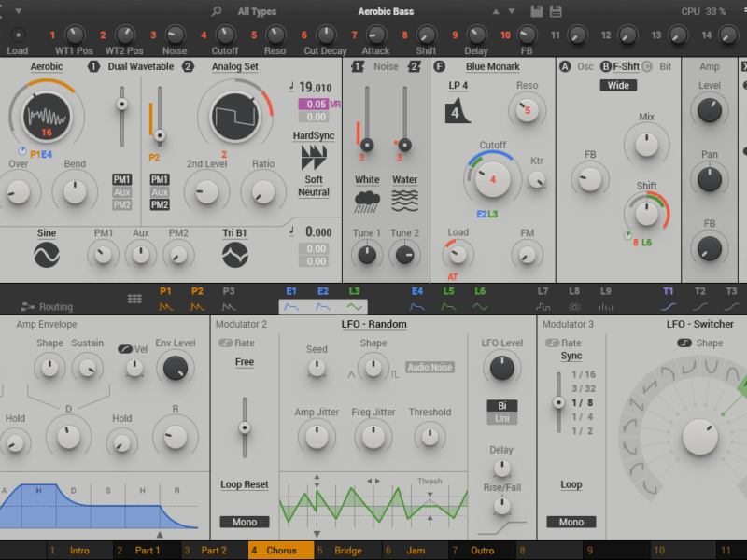Click the preset search magnifier icon
747x560 pixels.
[x=217, y=11]
